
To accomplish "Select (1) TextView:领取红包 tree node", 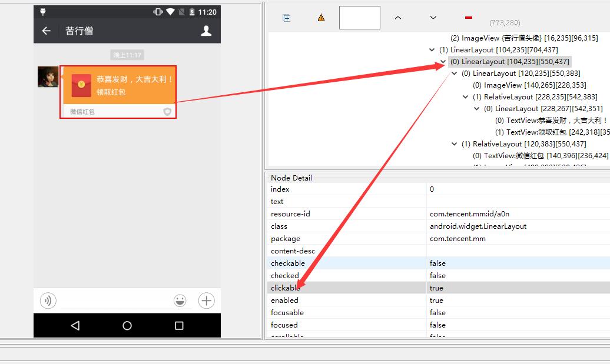I will [x=552, y=132].
